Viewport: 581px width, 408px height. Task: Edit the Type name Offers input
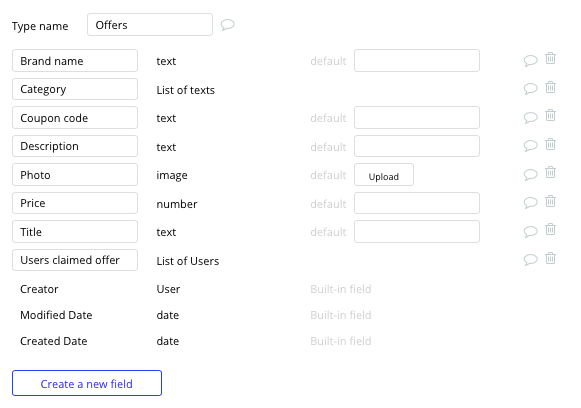150,25
